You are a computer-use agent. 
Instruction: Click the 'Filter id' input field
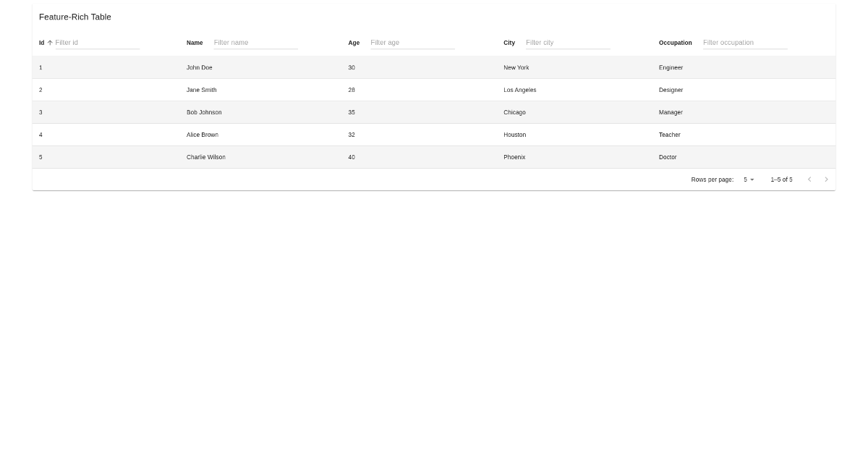[96, 43]
